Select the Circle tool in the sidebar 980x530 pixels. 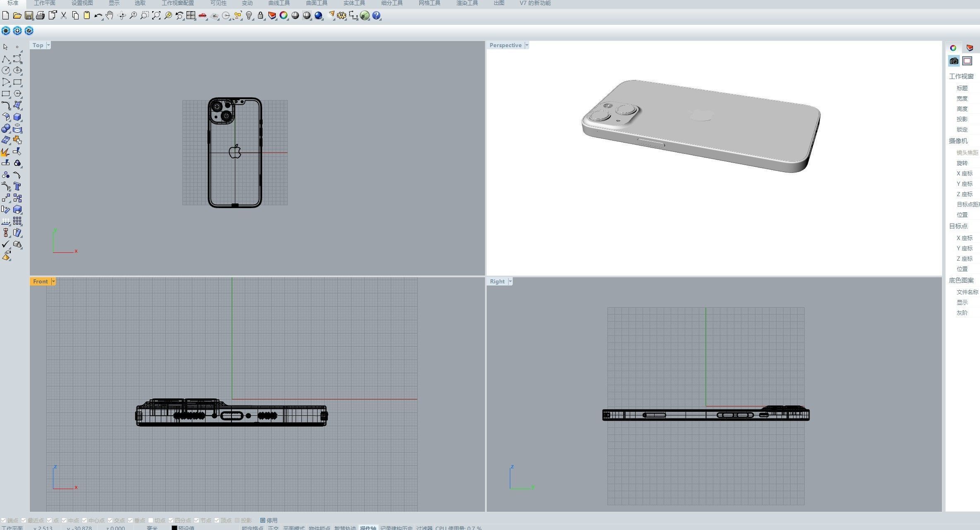click(x=6, y=70)
